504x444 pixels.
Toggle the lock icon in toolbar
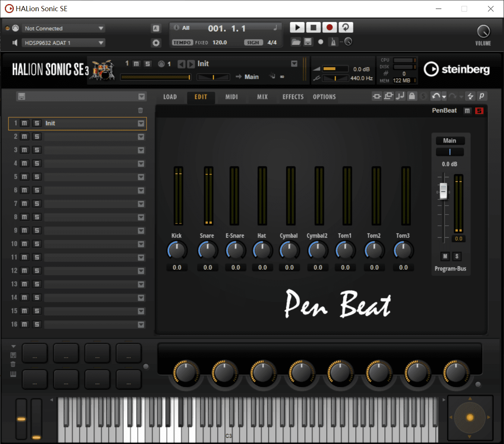point(412,96)
